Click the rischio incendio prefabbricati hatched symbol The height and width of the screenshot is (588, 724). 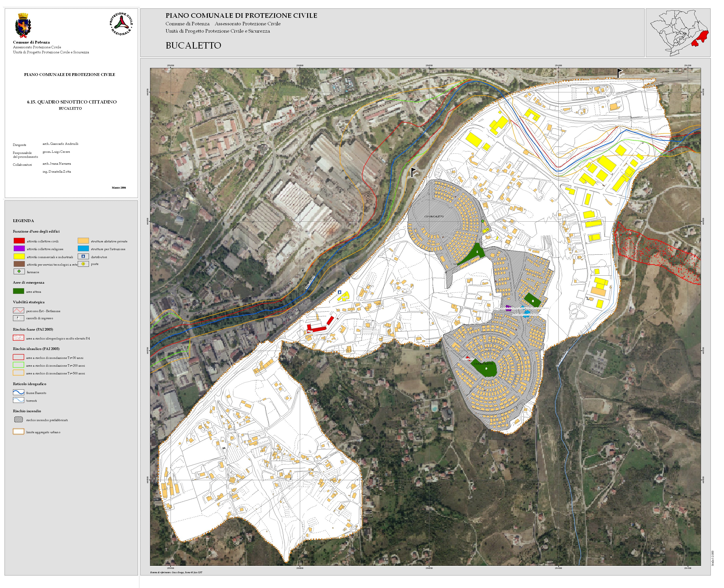[19, 420]
